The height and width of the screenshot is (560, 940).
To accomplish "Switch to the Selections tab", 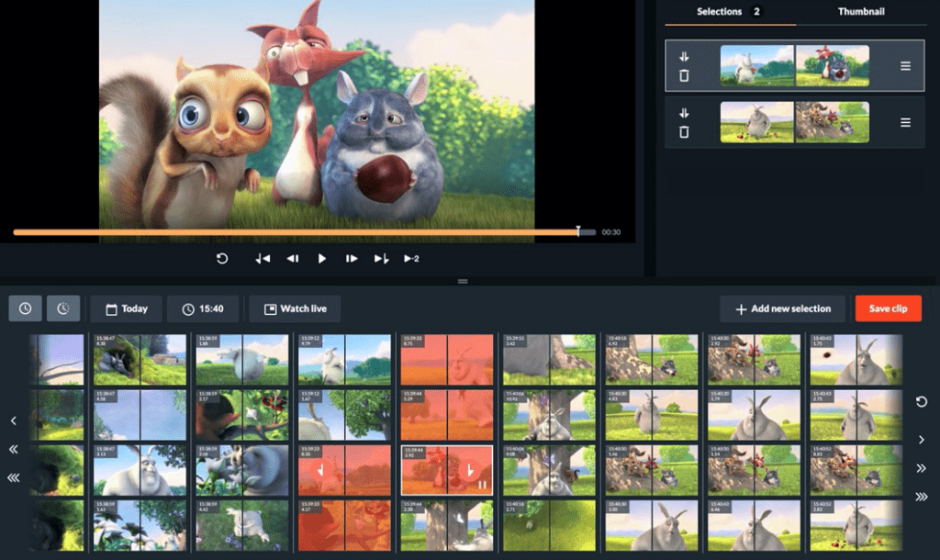I will (718, 12).
